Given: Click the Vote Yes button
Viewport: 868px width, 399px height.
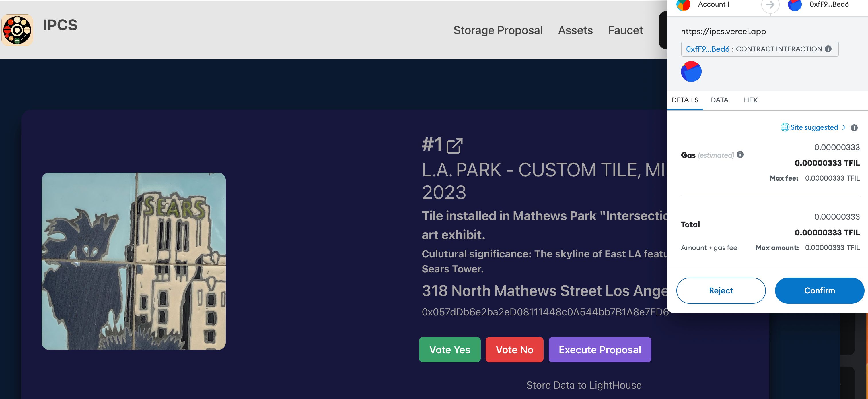Looking at the screenshot, I should coord(449,350).
